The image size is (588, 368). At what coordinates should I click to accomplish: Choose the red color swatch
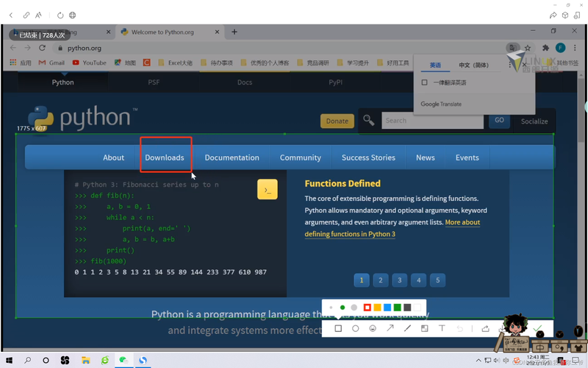(x=367, y=308)
